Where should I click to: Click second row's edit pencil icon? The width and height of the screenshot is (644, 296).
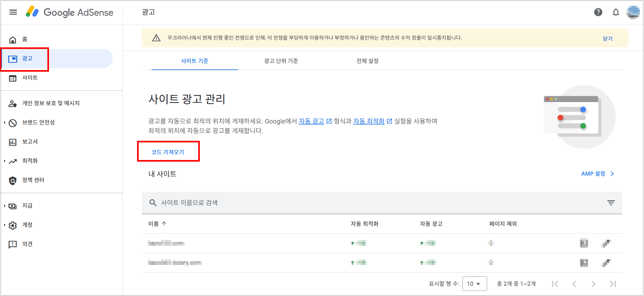(x=606, y=263)
